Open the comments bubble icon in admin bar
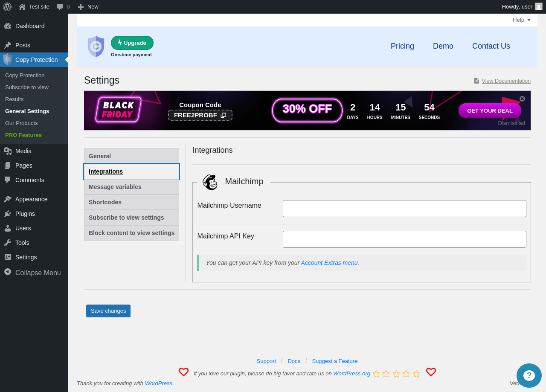This screenshot has width=546, height=392. click(x=60, y=7)
